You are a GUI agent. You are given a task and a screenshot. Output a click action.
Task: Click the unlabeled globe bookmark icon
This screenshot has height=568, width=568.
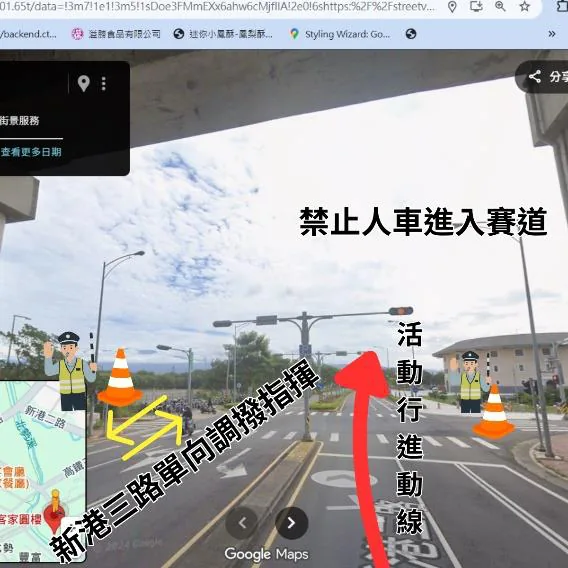tap(411, 34)
